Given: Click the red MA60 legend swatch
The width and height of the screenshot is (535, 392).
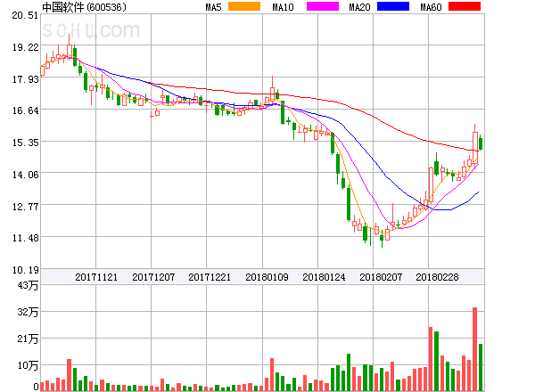Looking at the screenshot, I should click(465, 6).
